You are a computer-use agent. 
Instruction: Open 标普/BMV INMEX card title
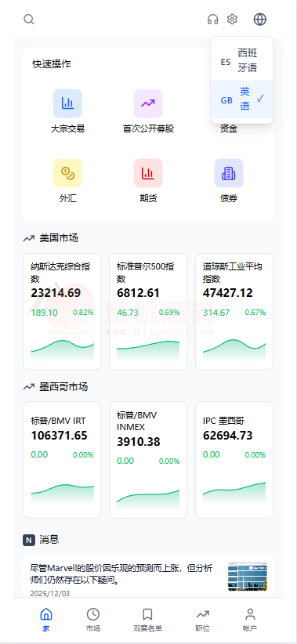pos(136,421)
